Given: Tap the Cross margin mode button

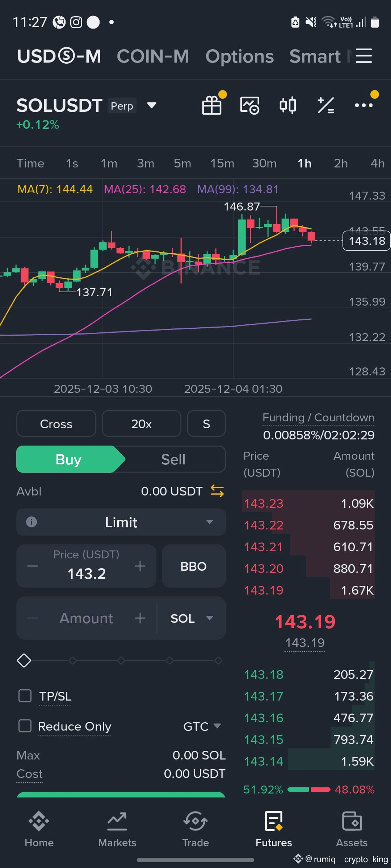Looking at the screenshot, I should pos(56,424).
